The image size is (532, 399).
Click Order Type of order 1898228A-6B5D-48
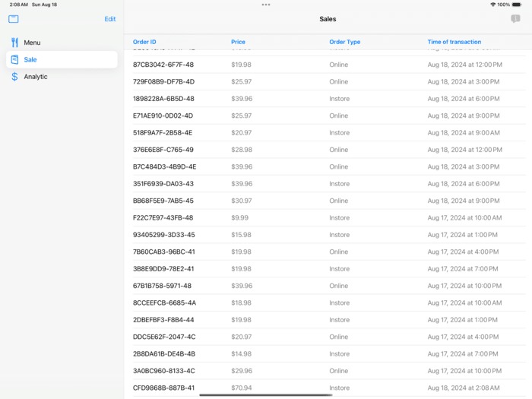point(339,99)
